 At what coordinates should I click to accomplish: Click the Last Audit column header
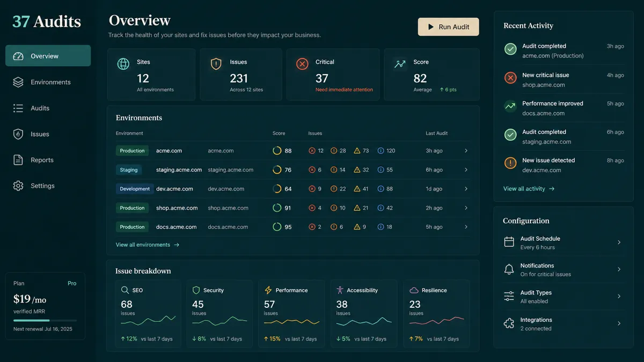[x=437, y=133]
